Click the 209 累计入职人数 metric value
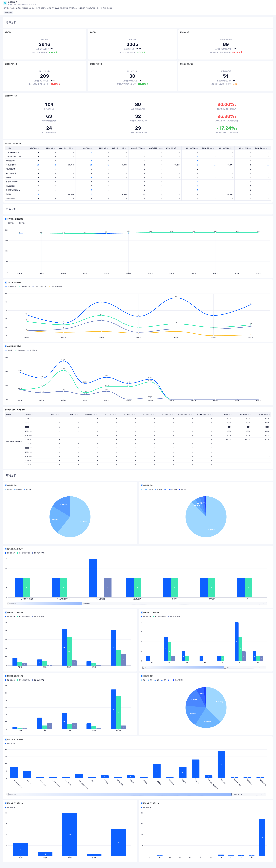 [45, 76]
